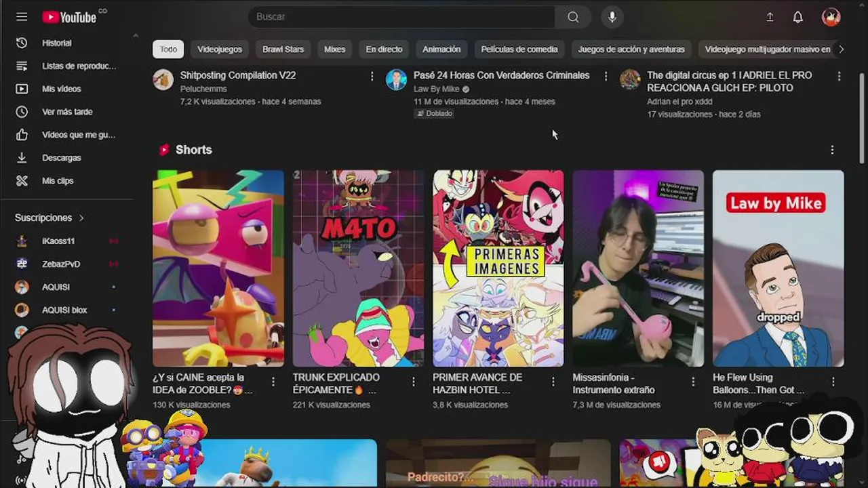
Task: Select the Animación filter chip
Action: pyautogui.click(x=441, y=49)
